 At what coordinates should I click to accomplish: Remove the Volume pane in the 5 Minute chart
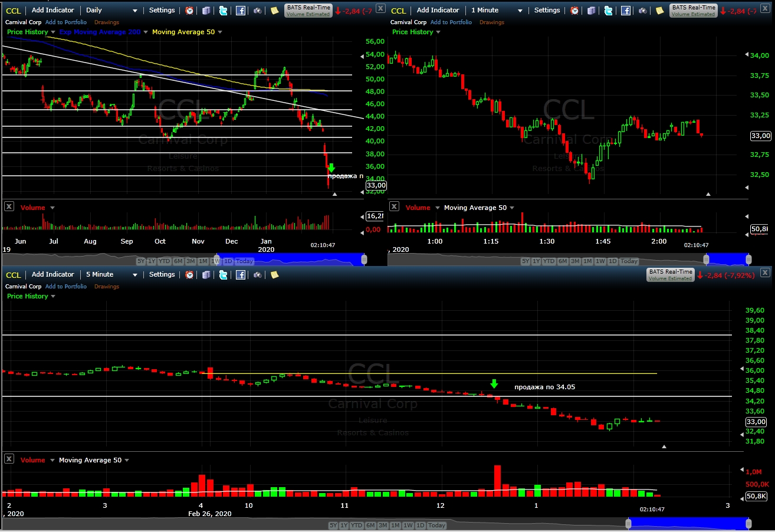(x=9, y=459)
